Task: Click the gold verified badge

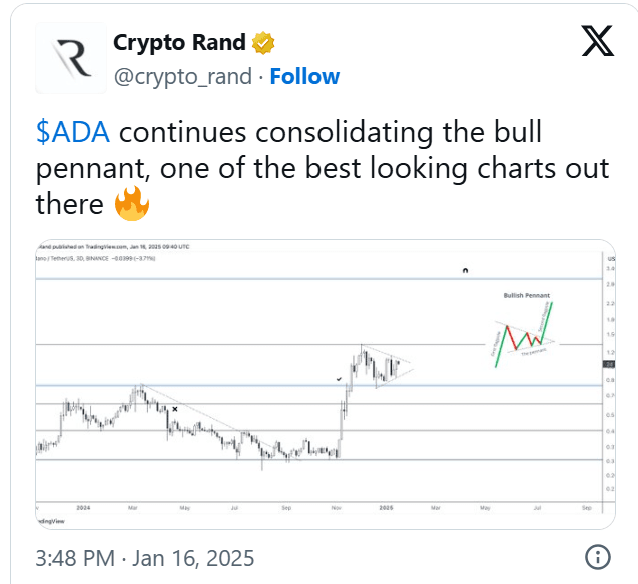Action: 264,43
